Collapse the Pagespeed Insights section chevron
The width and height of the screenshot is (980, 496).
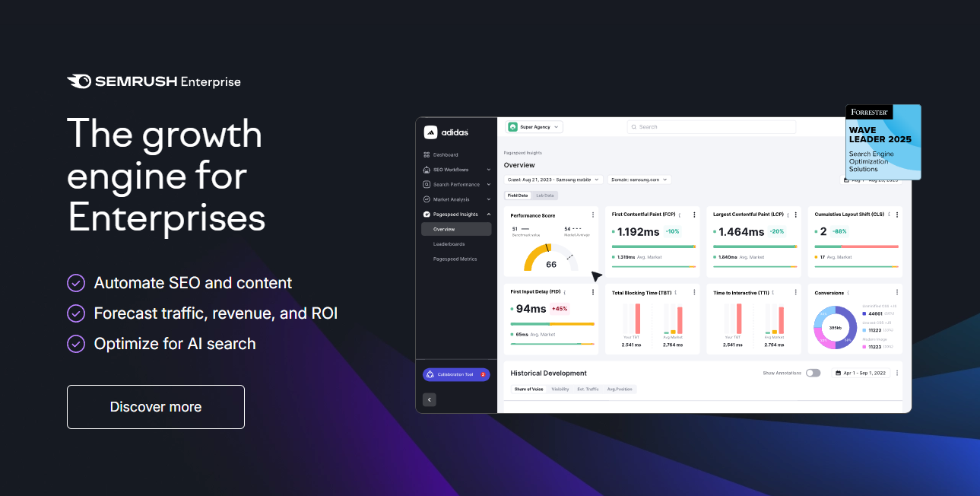(x=489, y=214)
